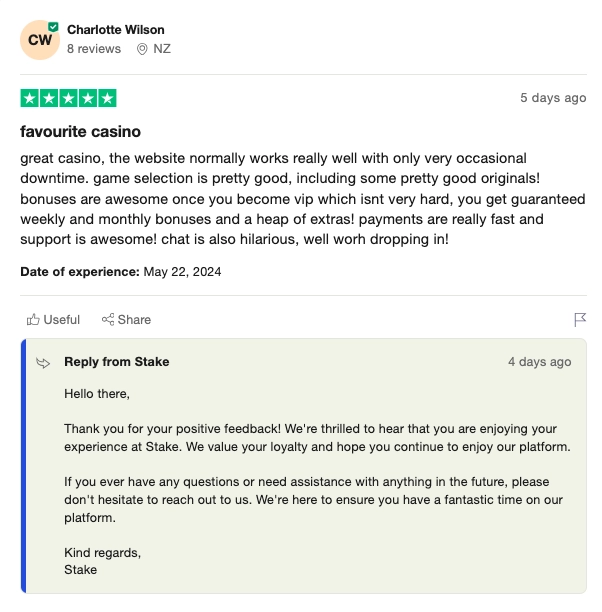Click the review body text paragraph
Screen dimensions: 602x612
[303, 199]
